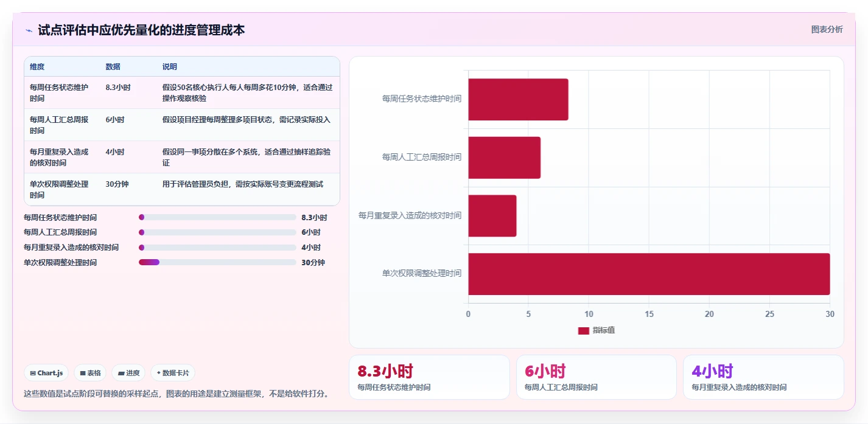Click the 指标值 legend text
Image resolution: width=868 pixels, height=424 pixels.
pyautogui.click(x=604, y=330)
